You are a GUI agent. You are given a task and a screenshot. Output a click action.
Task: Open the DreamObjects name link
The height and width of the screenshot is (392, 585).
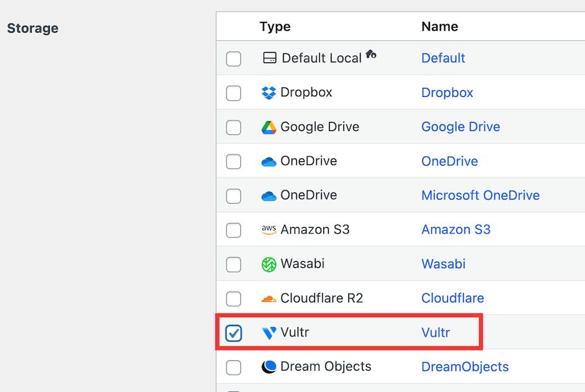point(465,367)
